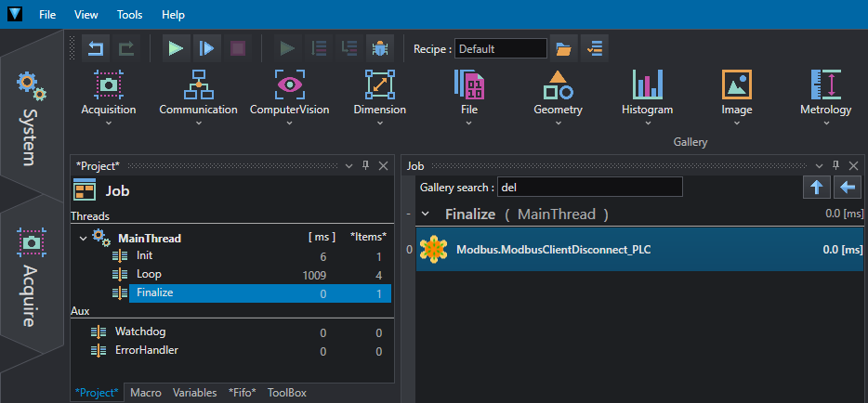Select the Modbus.ModbusClientDisconnect_PLC row
This screenshot has height=403, width=868.
pyautogui.click(x=641, y=250)
